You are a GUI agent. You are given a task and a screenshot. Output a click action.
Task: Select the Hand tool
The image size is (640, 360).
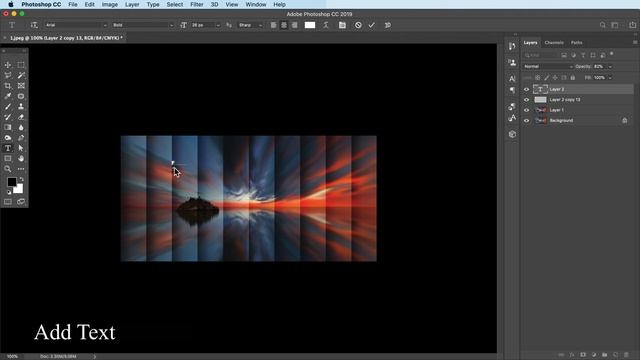coord(21,158)
